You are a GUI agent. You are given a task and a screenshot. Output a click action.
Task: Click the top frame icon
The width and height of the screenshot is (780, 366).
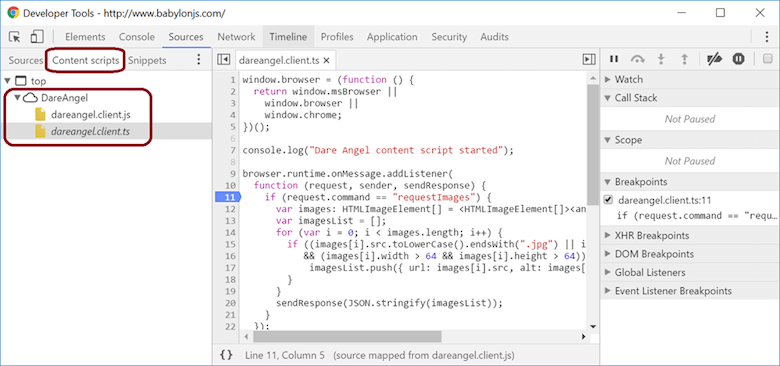[20, 81]
